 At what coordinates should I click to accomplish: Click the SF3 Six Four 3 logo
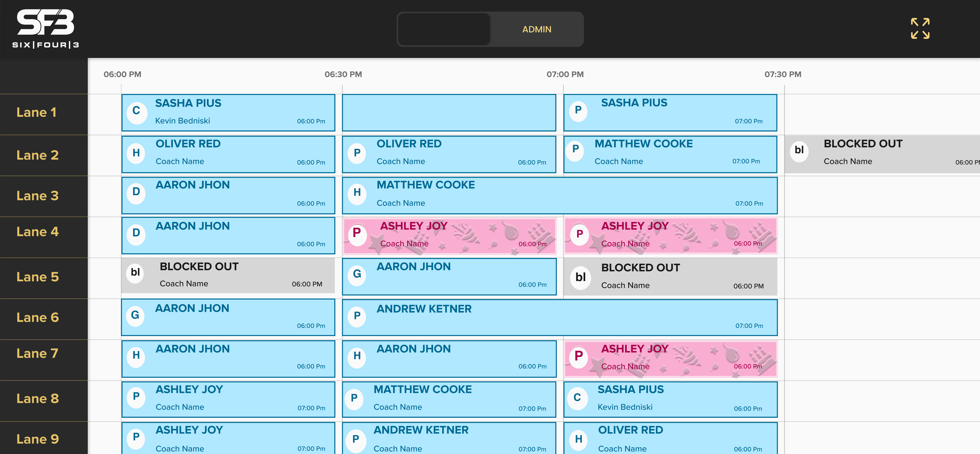pyautogui.click(x=45, y=28)
